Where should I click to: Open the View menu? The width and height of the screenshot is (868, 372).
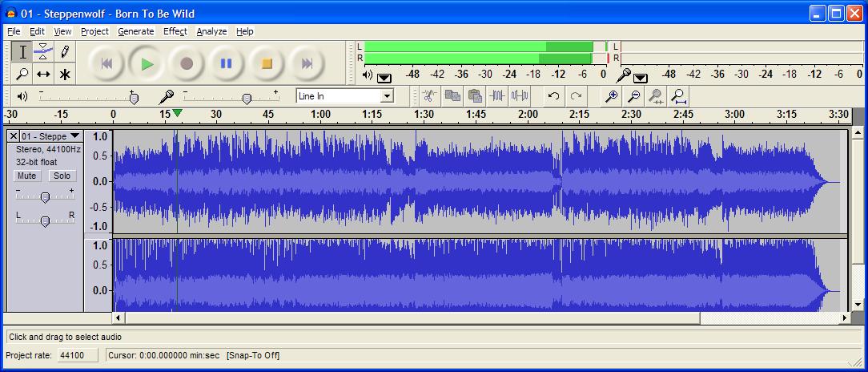(62, 31)
